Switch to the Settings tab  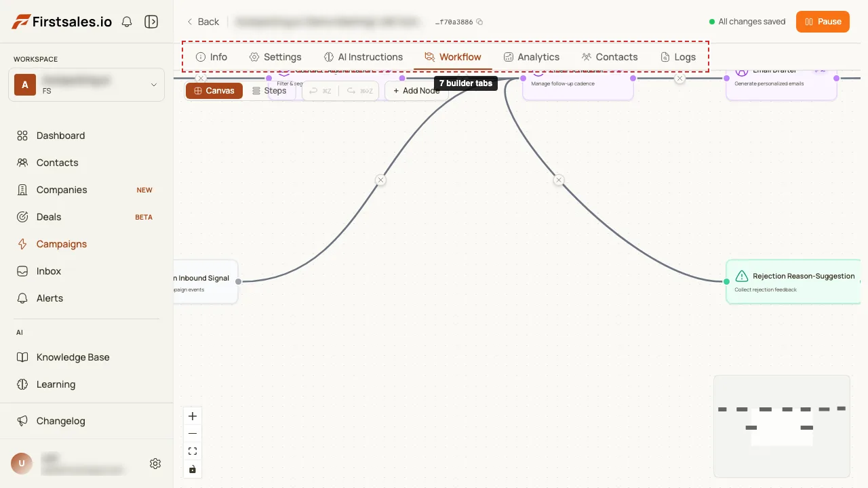tap(275, 57)
